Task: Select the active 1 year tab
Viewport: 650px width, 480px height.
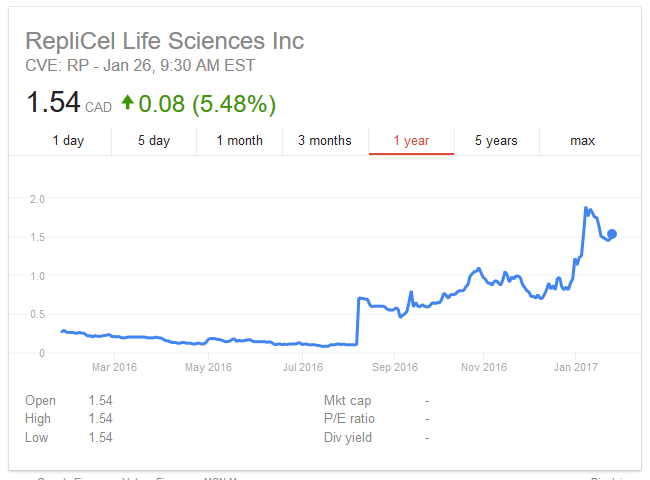Action: tap(411, 141)
